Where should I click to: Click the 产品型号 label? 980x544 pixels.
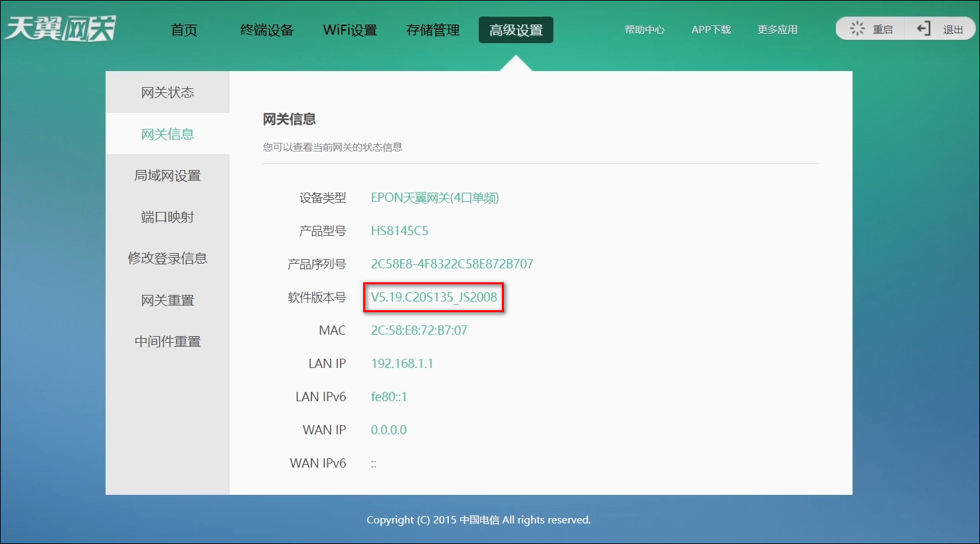pos(323,231)
